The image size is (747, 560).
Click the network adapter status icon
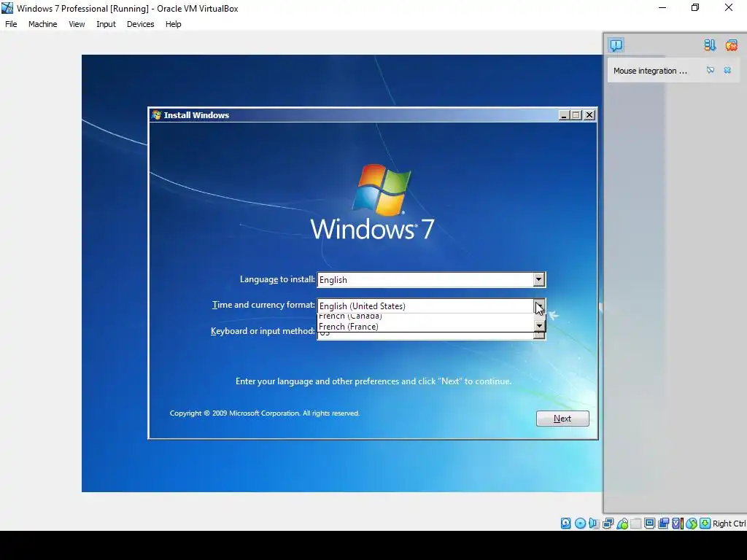(x=608, y=524)
